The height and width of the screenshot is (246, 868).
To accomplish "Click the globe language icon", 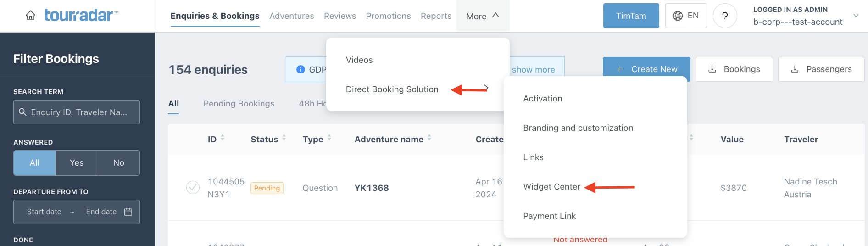I will [x=678, y=16].
